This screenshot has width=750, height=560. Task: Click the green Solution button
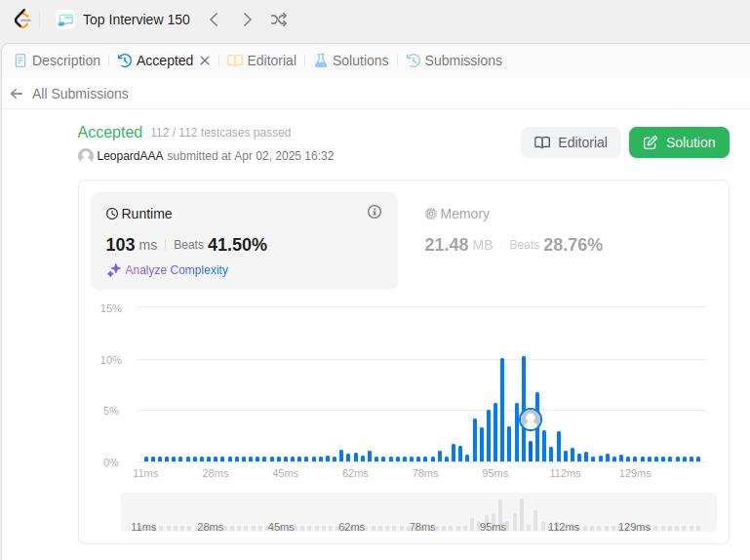point(679,142)
